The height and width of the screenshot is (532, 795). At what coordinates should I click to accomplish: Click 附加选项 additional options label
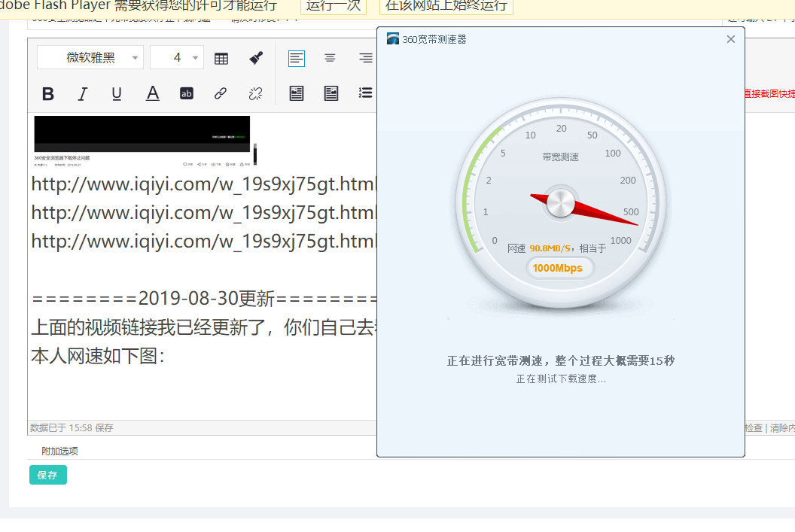59,451
